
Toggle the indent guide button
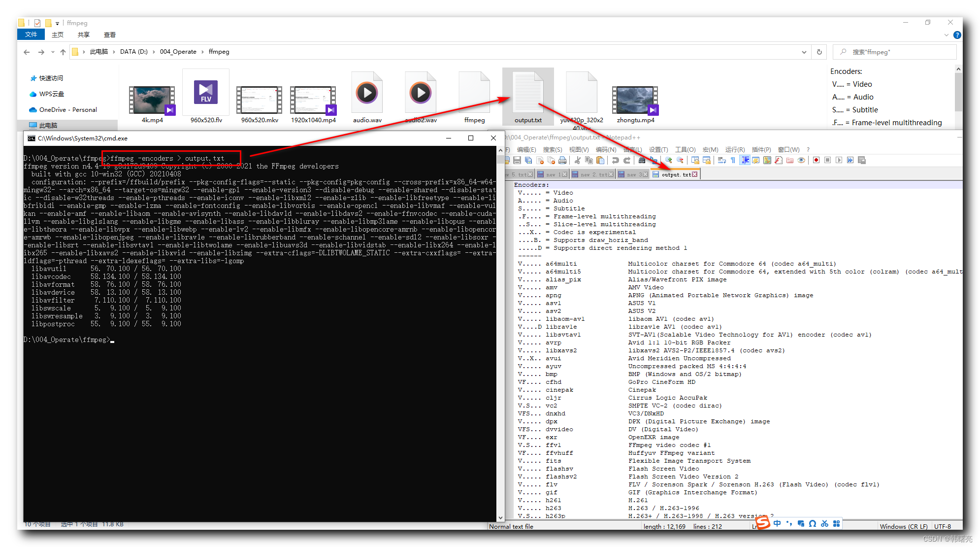[x=745, y=160]
